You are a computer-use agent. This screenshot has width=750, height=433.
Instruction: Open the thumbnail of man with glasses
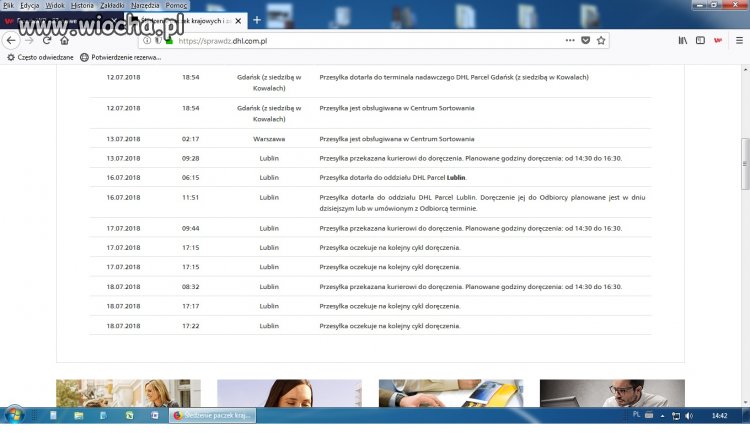(x=612, y=393)
